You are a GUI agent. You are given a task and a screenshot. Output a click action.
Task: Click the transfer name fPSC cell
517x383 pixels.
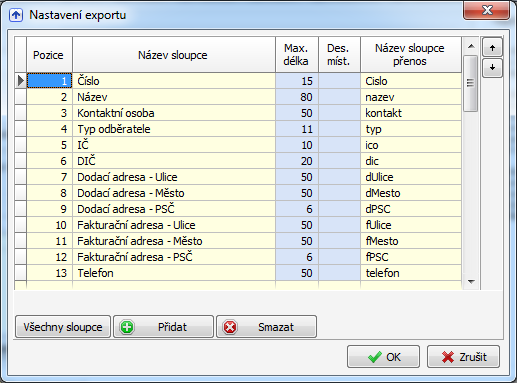(x=411, y=257)
